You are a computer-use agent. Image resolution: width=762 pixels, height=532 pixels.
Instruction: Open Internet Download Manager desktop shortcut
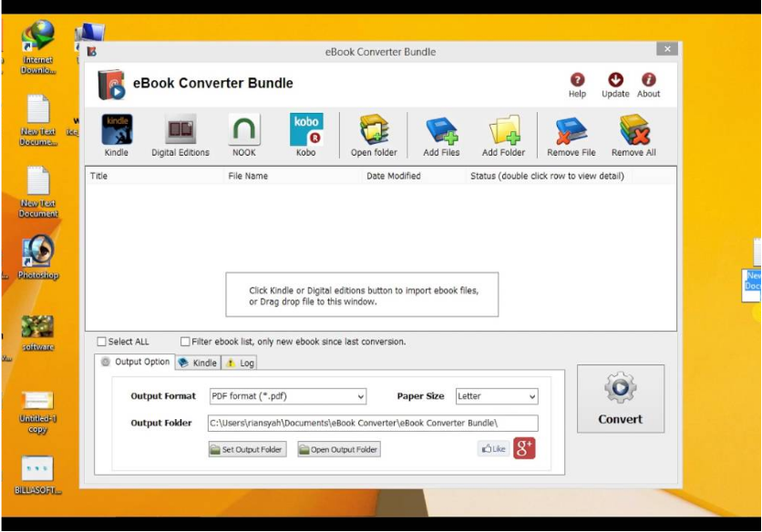(38, 47)
